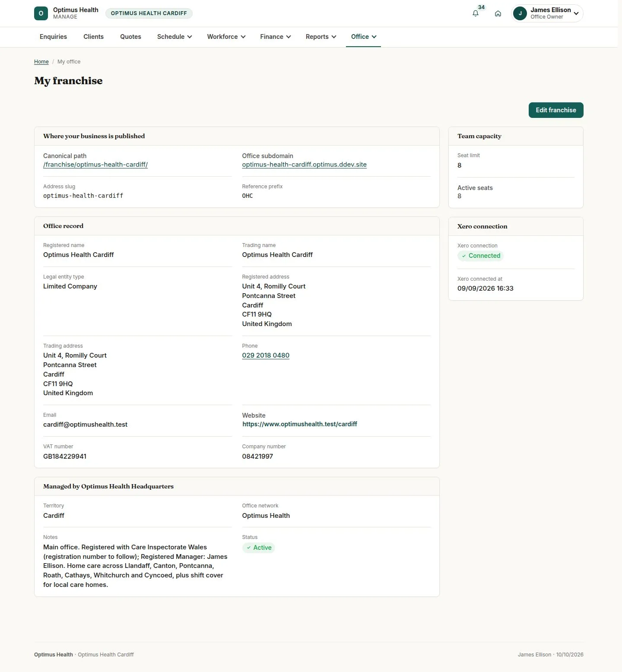Open the Office dropdown menu
This screenshot has width=622, height=672.
pos(364,37)
